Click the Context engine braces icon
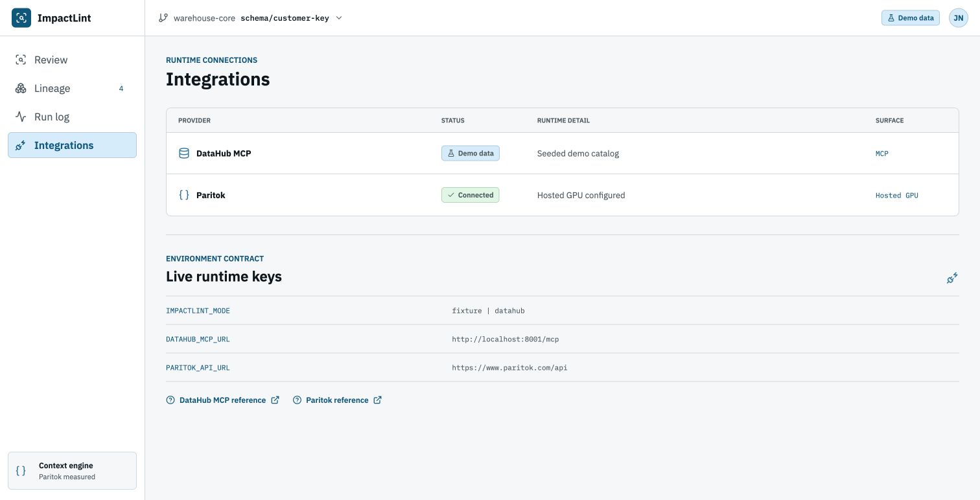Image resolution: width=980 pixels, height=500 pixels. coord(21,471)
